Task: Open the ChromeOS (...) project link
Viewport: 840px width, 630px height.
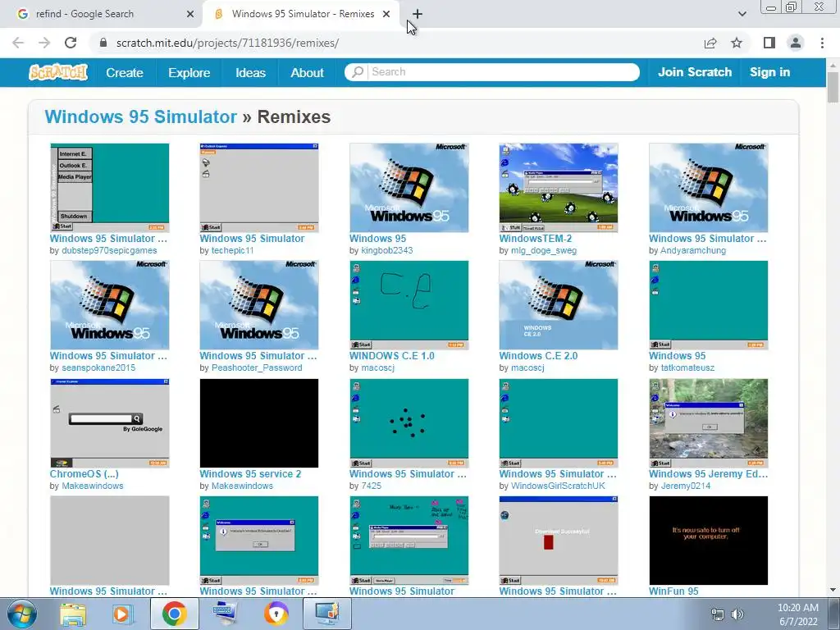Action: (84, 474)
